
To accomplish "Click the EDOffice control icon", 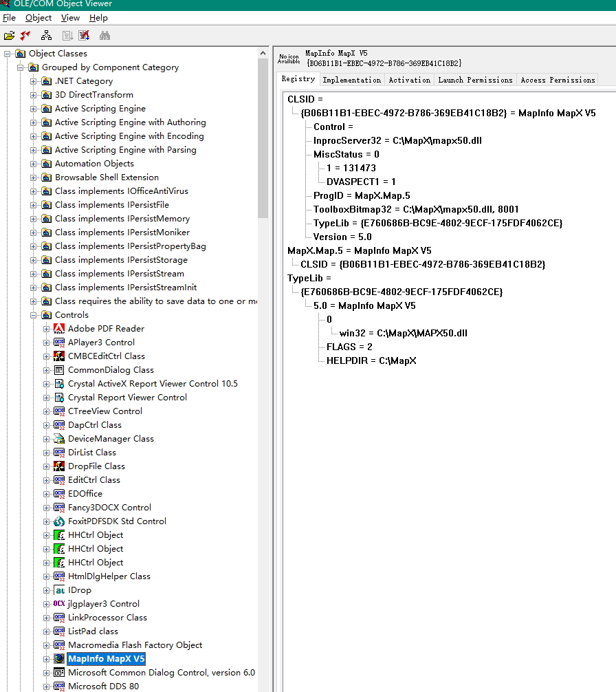I will click(x=59, y=493).
